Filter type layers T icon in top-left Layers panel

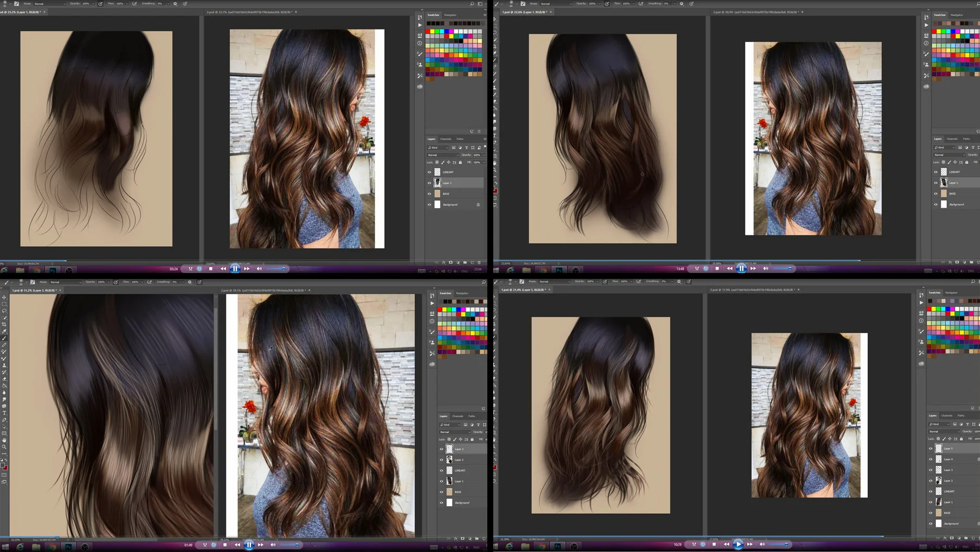point(467,148)
